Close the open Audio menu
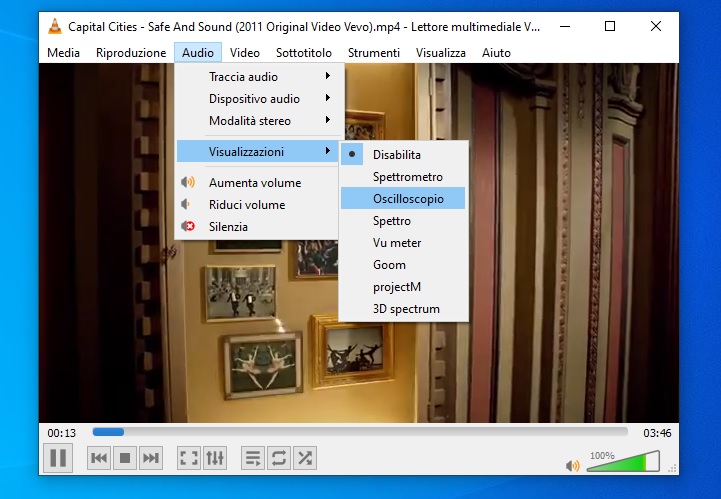Viewport: 721px width, 499px height. 198,53
